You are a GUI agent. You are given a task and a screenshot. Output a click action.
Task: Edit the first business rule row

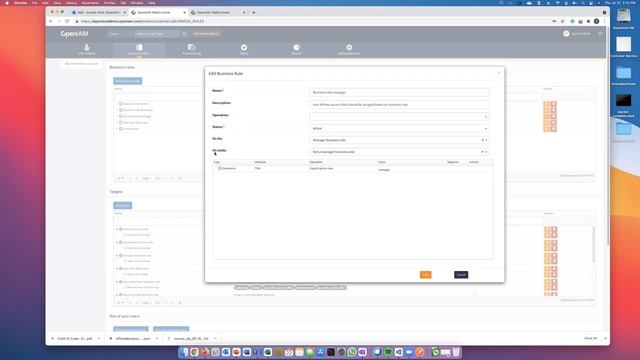(547, 104)
